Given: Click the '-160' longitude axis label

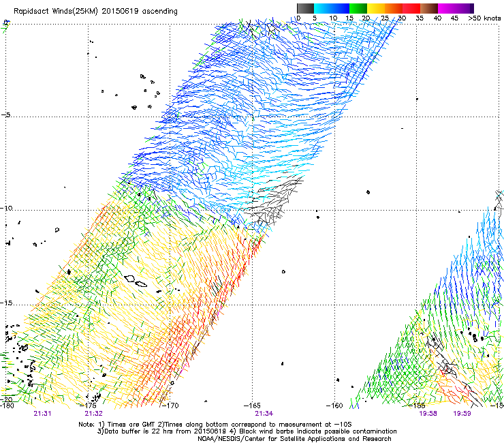Looking at the screenshot, I should (334, 406).
